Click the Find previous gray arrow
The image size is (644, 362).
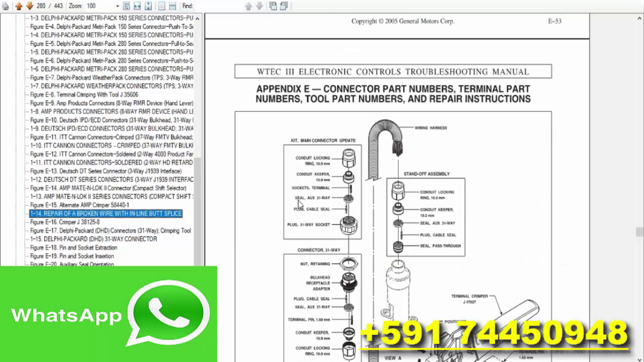[x=248, y=6]
